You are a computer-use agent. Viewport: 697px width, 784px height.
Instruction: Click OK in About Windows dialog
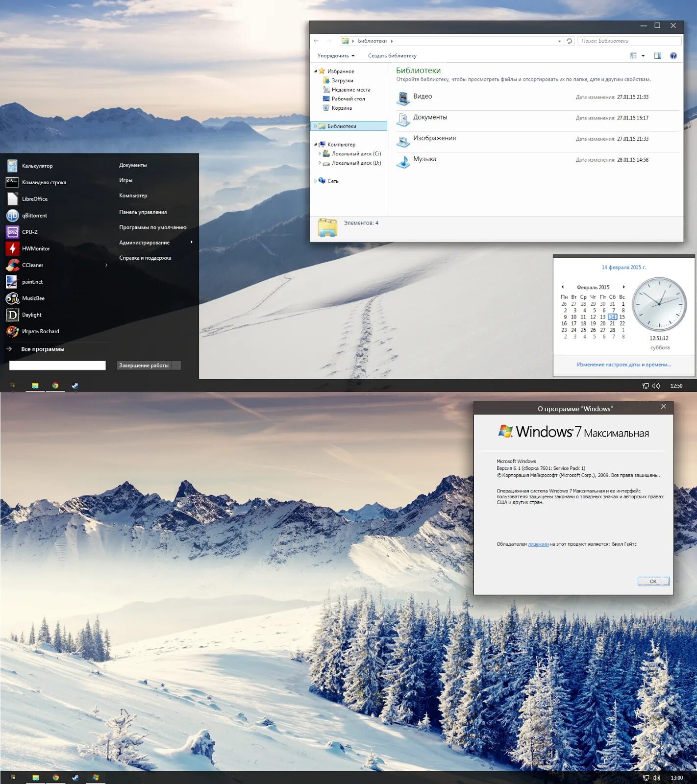pos(653,582)
